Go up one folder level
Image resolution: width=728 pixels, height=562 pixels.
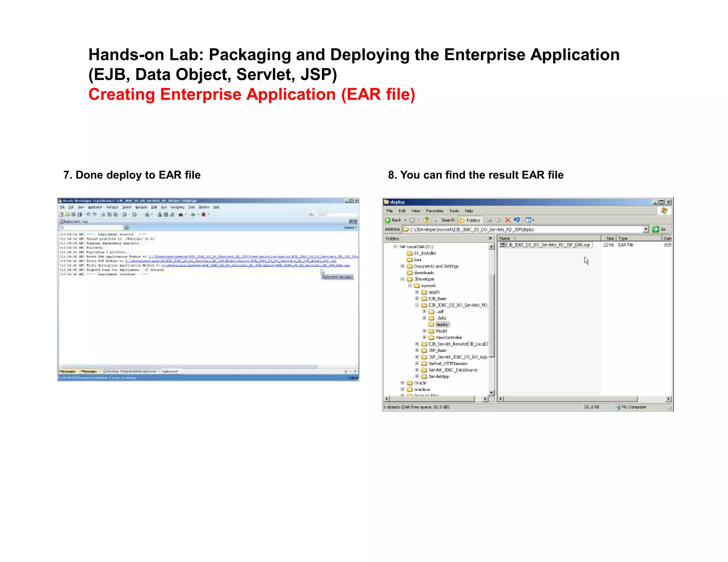(426, 220)
